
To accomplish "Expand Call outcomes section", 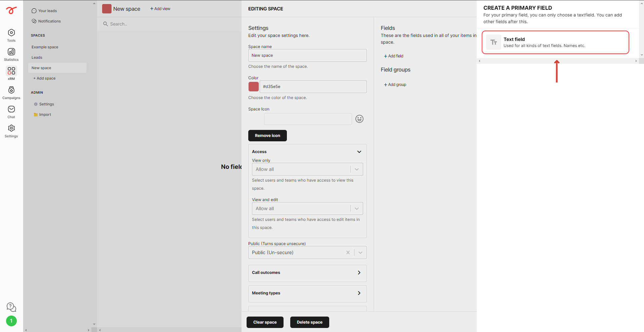I will (x=307, y=273).
